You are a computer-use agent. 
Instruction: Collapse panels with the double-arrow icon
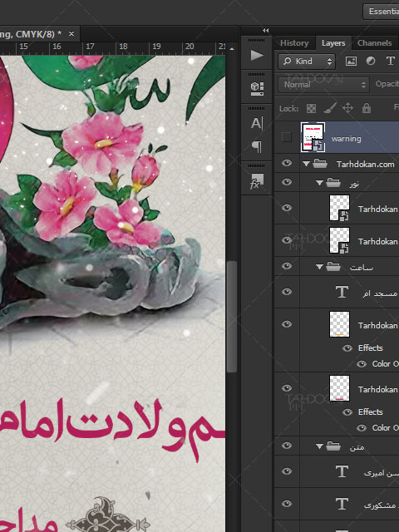[x=266, y=31]
